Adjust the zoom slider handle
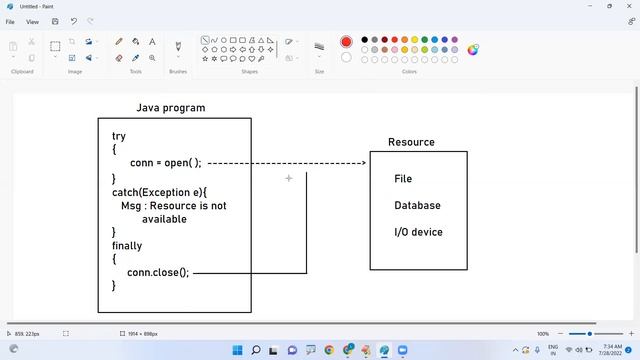 (x=589, y=334)
